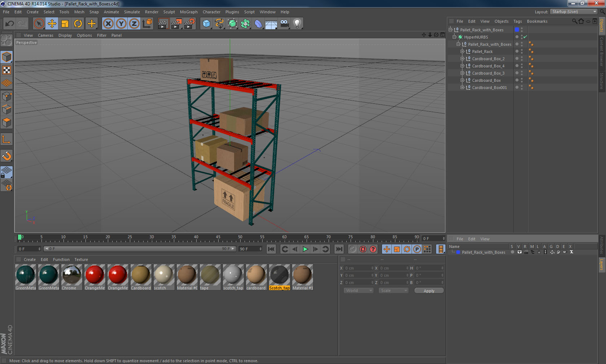Open the material manager Texture menu

(x=81, y=259)
